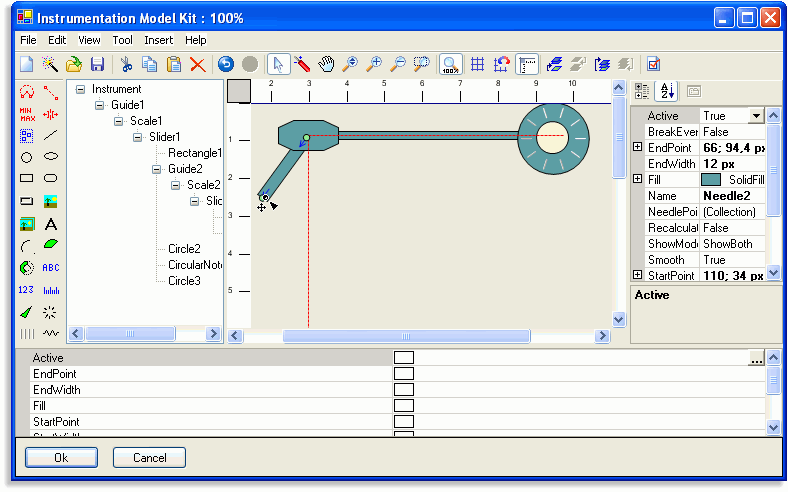Toggle the snap-to-grid magnet button
The image size is (788, 492).
point(502,64)
